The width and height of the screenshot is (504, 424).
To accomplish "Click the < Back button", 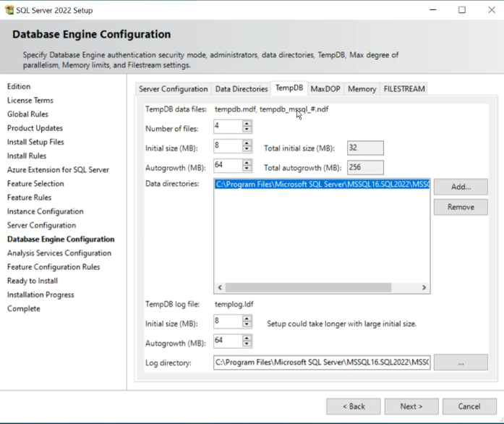I will point(354,407).
